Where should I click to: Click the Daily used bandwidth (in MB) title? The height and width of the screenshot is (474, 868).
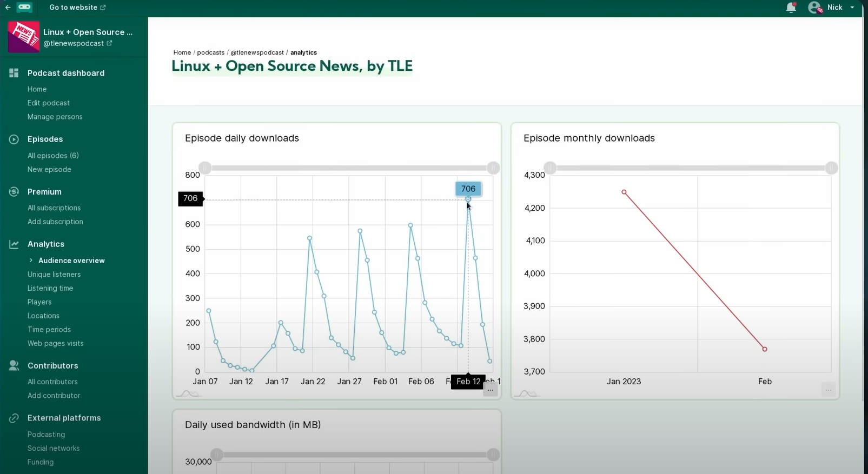coord(253,425)
